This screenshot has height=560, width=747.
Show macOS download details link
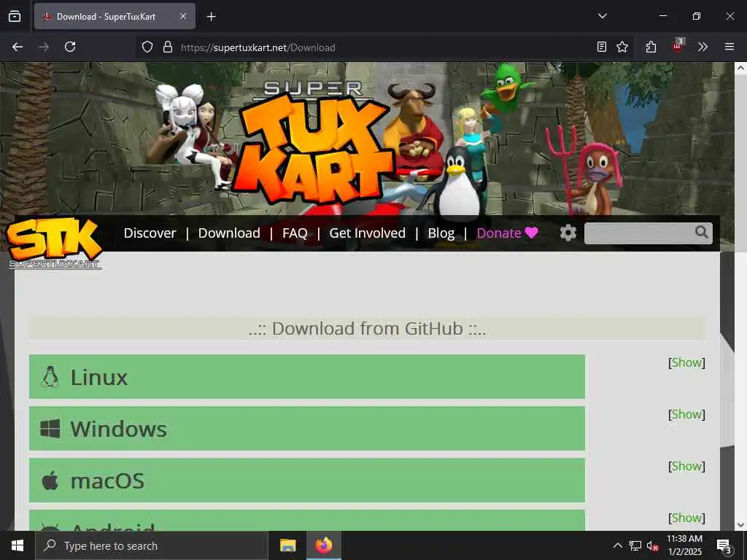tap(686, 466)
